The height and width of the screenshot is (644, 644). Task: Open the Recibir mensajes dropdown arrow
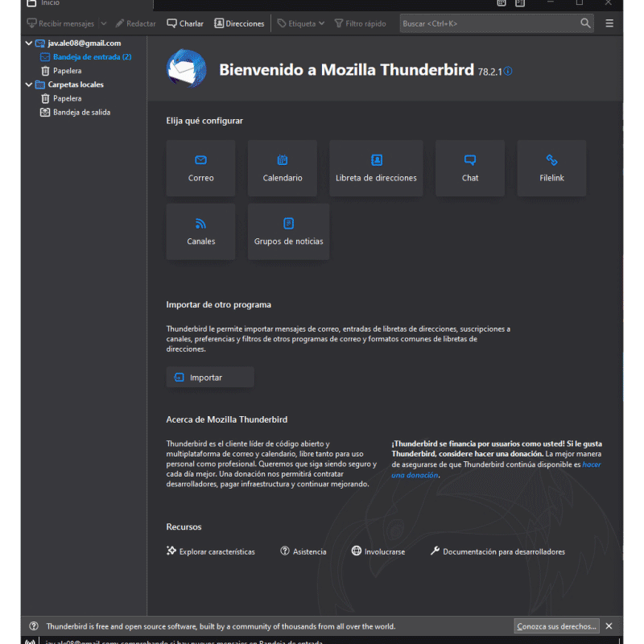coord(103,24)
